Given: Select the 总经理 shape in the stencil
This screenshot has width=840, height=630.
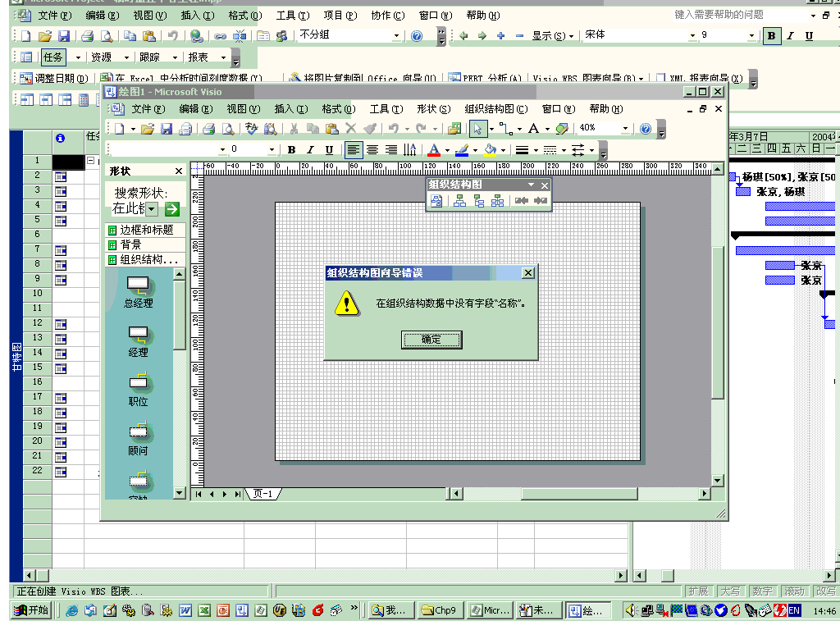Looking at the screenshot, I should pyautogui.click(x=138, y=293).
